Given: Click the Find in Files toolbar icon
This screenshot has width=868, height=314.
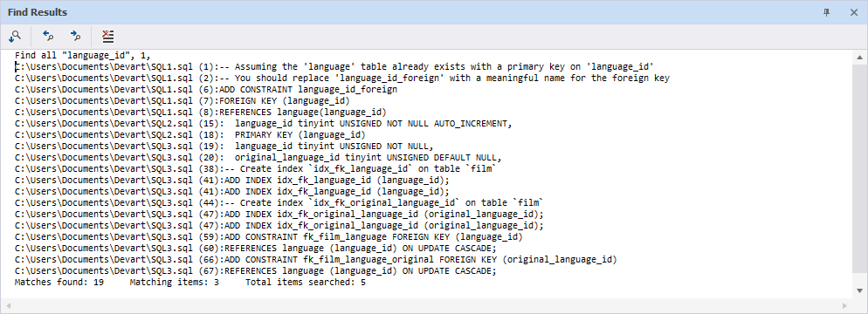Looking at the screenshot, I should pos(15,37).
